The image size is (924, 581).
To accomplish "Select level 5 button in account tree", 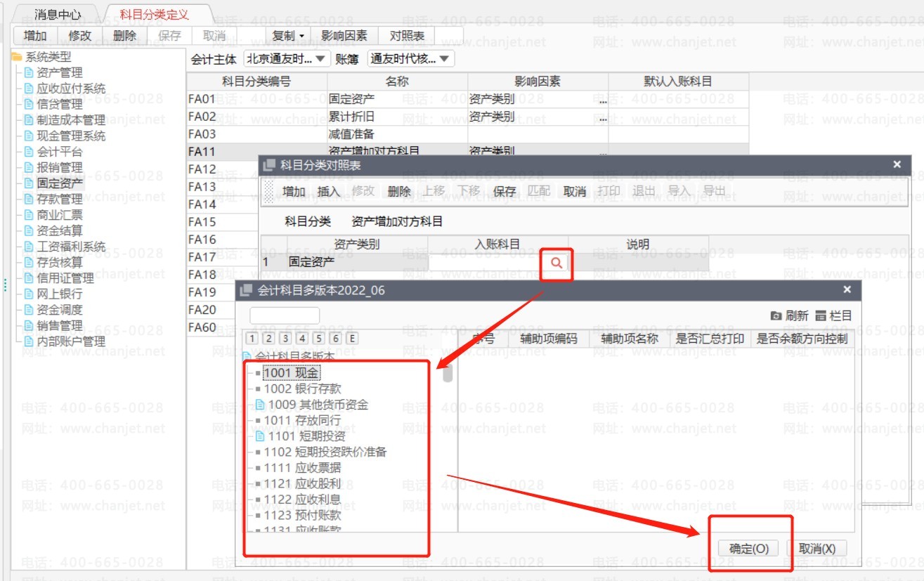I will 319,339.
